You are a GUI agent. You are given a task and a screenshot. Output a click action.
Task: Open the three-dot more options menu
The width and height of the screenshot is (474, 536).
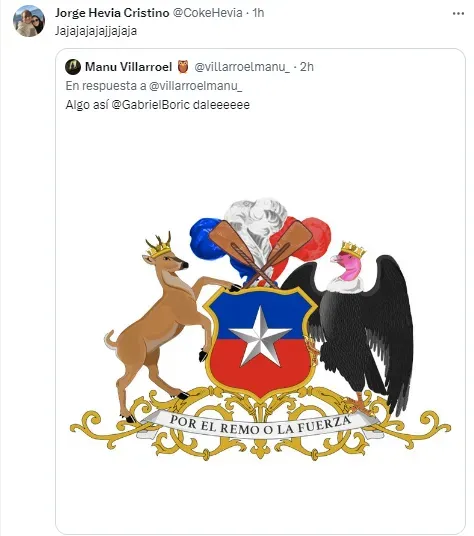tap(458, 13)
